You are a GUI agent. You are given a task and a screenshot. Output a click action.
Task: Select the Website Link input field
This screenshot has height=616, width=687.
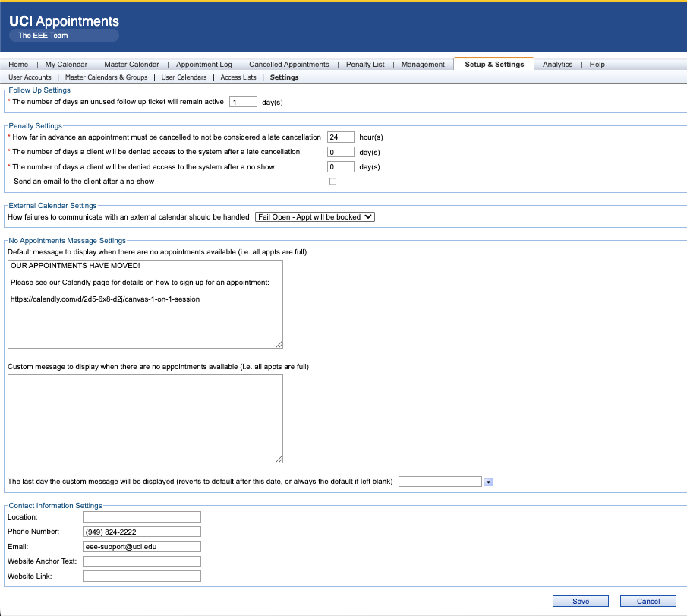[x=142, y=576]
